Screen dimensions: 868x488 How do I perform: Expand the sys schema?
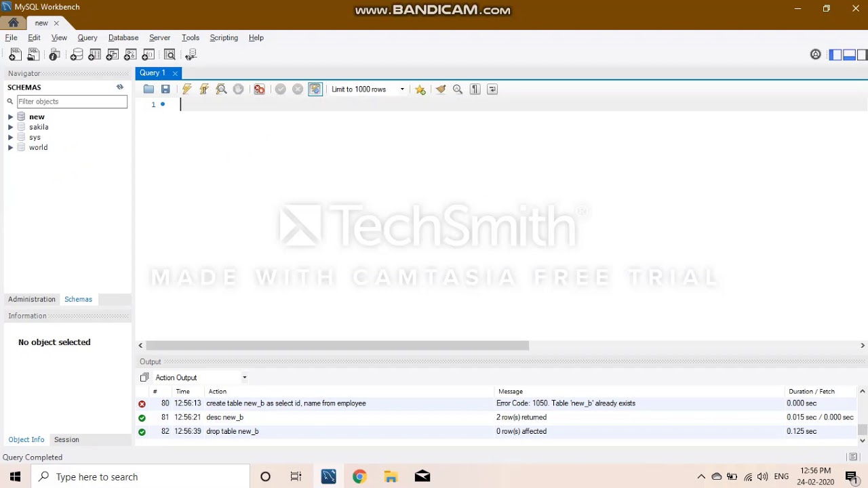(10, 138)
